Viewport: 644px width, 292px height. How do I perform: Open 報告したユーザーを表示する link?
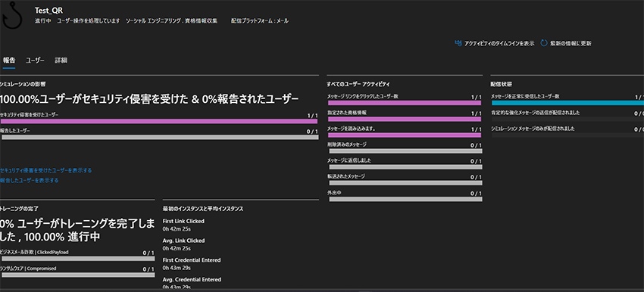click(29, 181)
